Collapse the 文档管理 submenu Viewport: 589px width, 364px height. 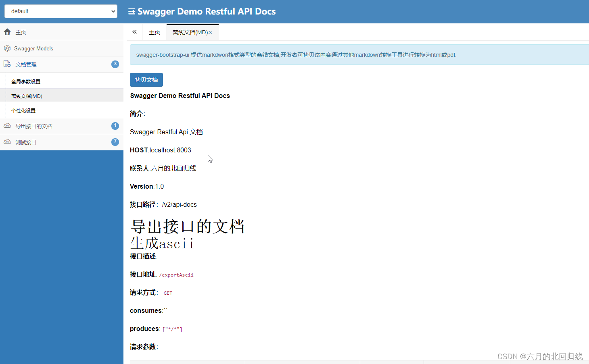coord(27,64)
